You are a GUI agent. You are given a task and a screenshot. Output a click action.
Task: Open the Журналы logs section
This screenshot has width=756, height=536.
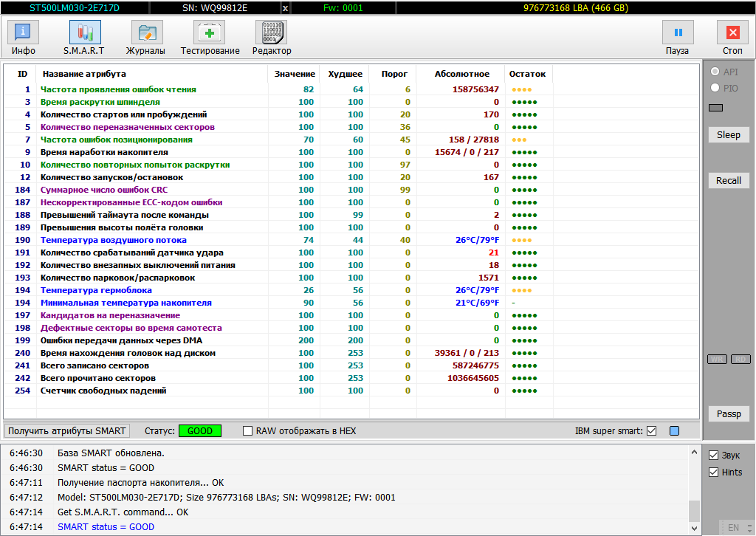[x=145, y=38]
